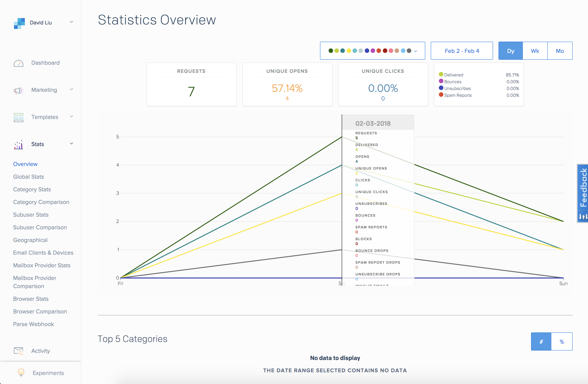The width and height of the screenshot is (588, 384).
Task: Open the Feb 2 - Feb 4 date range
Action: click(461, 51)
